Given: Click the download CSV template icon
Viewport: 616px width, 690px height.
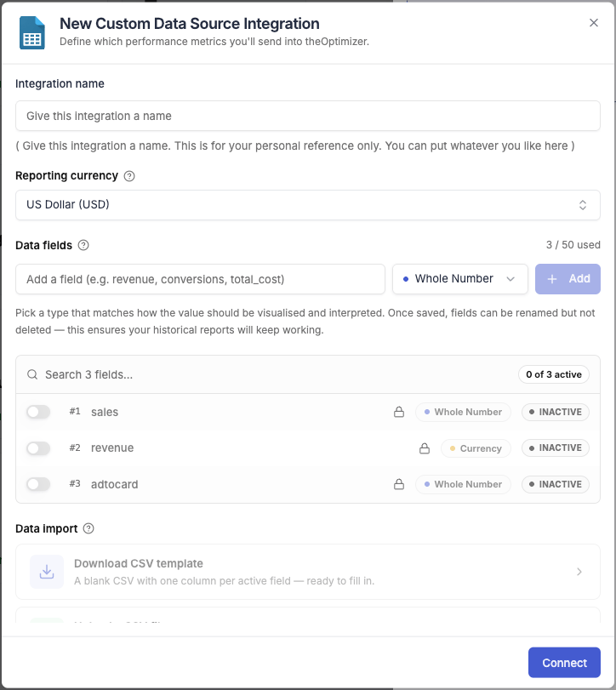Looking at the screenshot, I should coord(47,572).
